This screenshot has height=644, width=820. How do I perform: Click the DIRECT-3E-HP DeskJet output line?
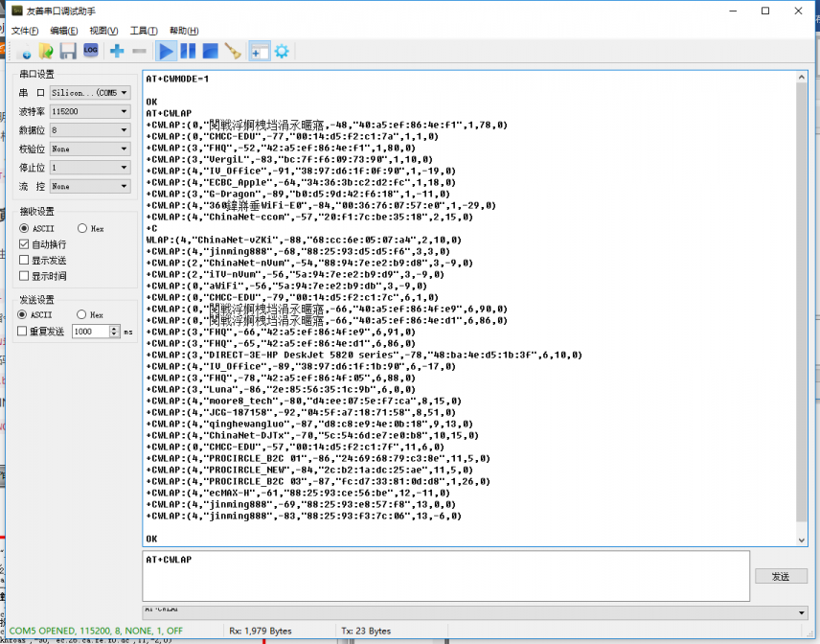(x=364, y=355)
